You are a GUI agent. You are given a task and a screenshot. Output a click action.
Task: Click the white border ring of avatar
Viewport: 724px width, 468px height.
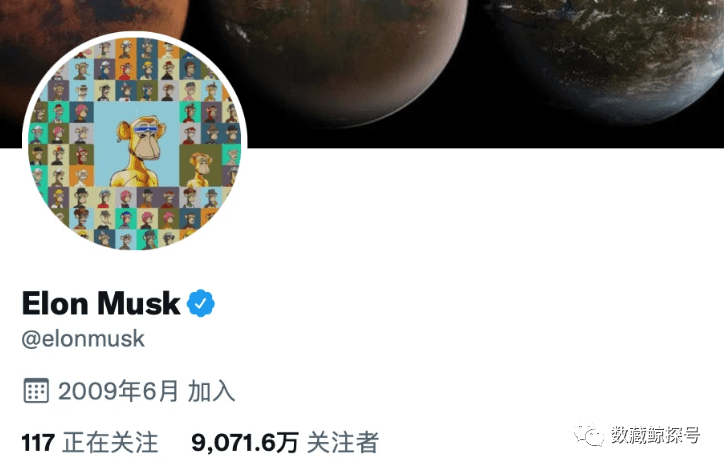[x=135, y=34]
